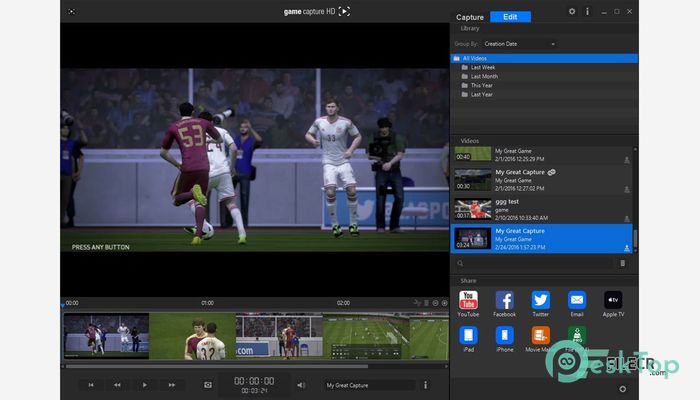
Task: Share capture via Twitter
Action: 540,300
